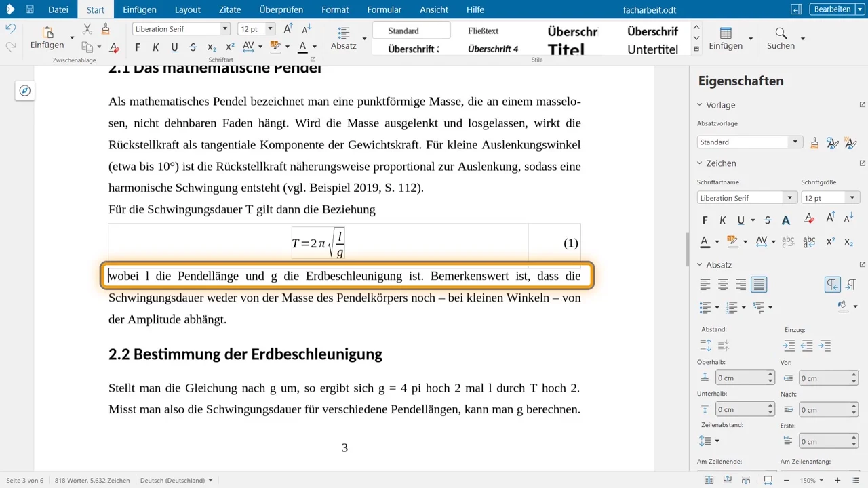Toggle left-to-right text direction in sidebar
Image resolution: width=868 pixels, height=488 pixels.
[x=833, y=285]
